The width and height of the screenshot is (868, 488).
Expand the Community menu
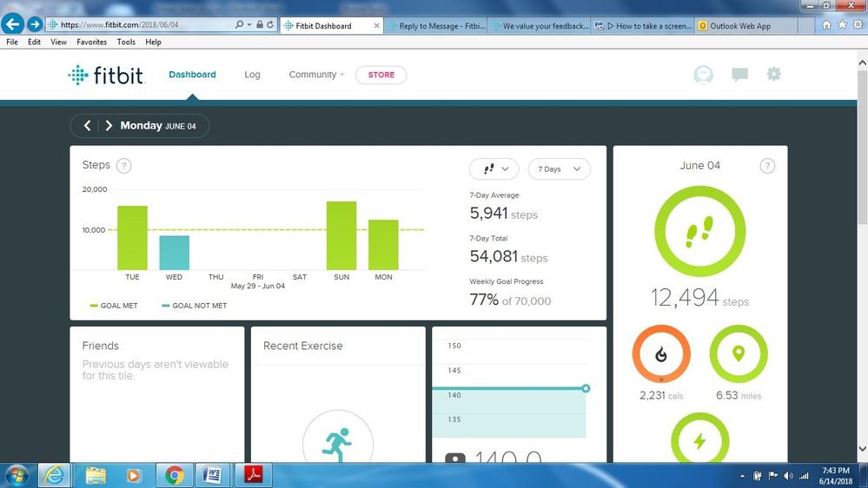316,75
